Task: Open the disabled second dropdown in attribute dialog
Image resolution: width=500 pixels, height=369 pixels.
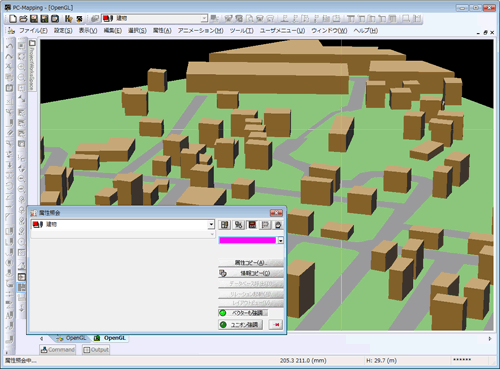Action: coord(212,235)
